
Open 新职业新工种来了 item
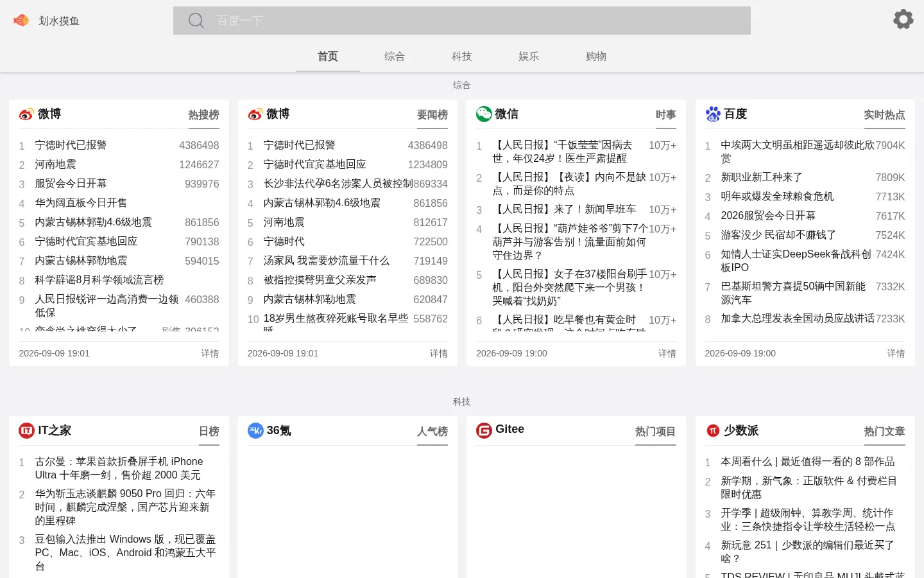click(x=762, y=177)
